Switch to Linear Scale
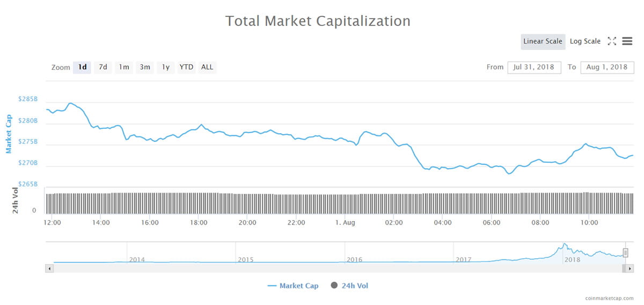The width and height of the screenshot is (644, 305). pyautogui.click(x=543, y=41)
